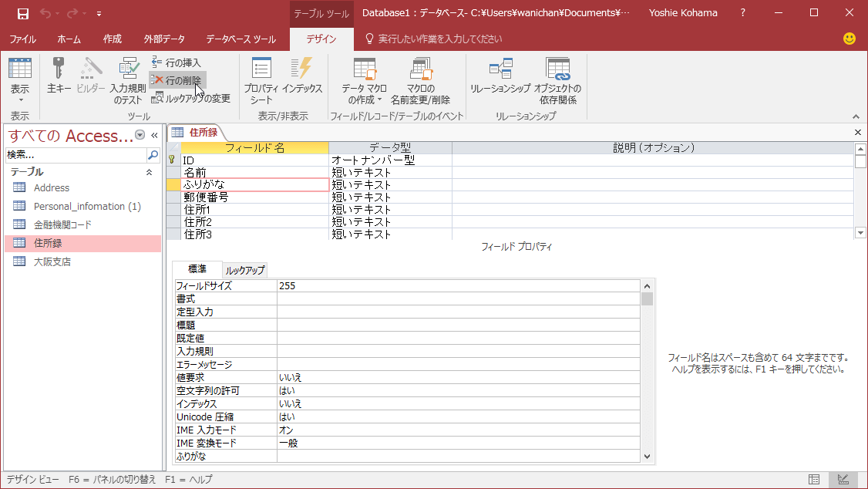Close the 住所録 table design window
This screenshot has width=868, height=489.
pos(857,132)
